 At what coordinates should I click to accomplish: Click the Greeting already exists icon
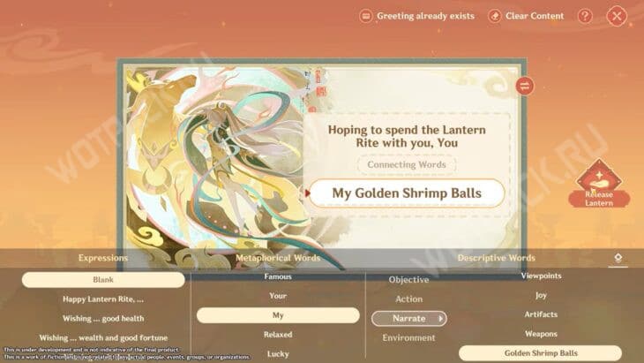click(365, 16)
